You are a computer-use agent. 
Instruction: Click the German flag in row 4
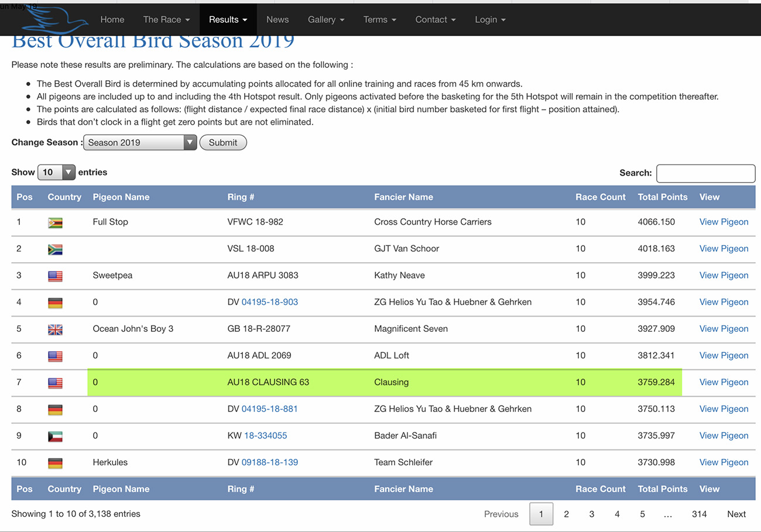[55, 303]
